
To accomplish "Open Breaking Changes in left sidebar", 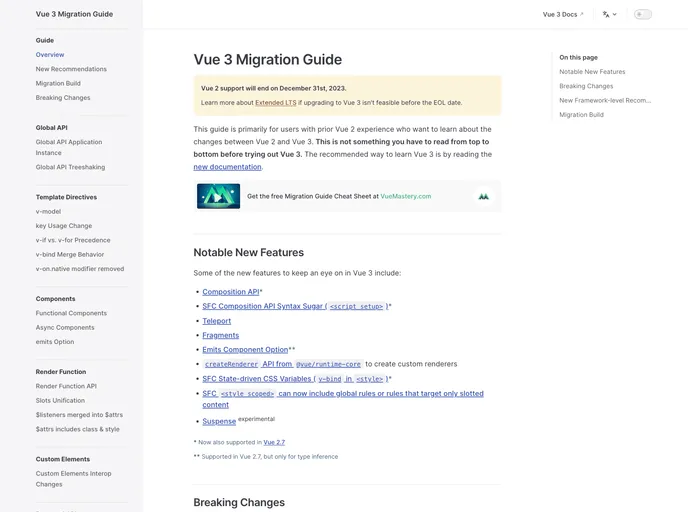I will coord(63,98).
